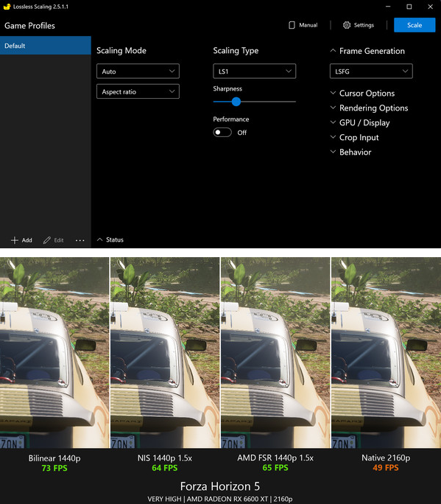Screen dimensions: 441x504
Task: Click the blue Scale button
Action: coord(414,25)
